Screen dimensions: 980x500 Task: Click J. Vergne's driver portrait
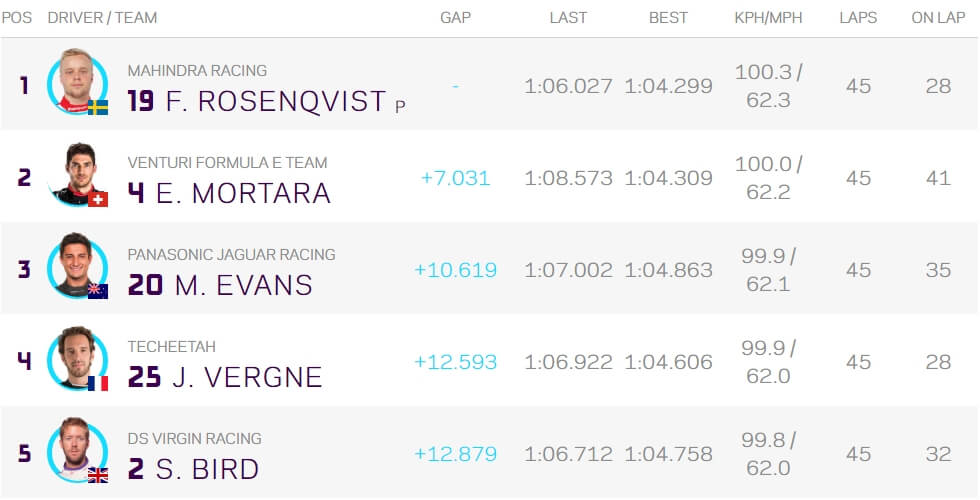[77, 358]
